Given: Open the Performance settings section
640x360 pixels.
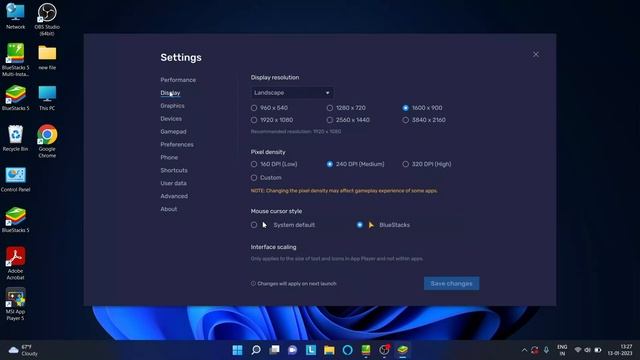Looking at the screenshot, I should 178,80.
